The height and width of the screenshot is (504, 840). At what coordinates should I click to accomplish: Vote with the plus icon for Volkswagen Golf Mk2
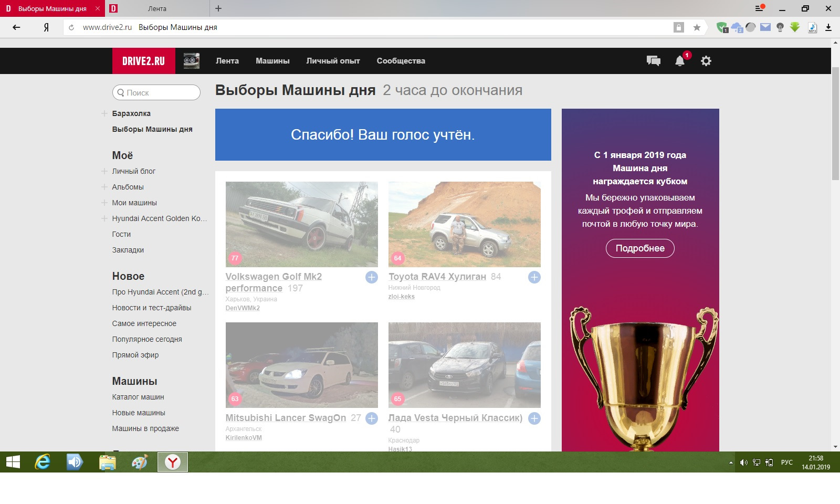pyautogui.click(x=372, y=277)
